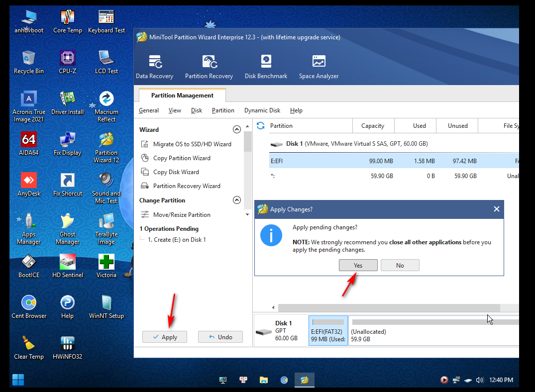The width and height of the screenshot is (535, 392).
Task: Open Disk Benchmark tool
Action: [x=266, y=67]
